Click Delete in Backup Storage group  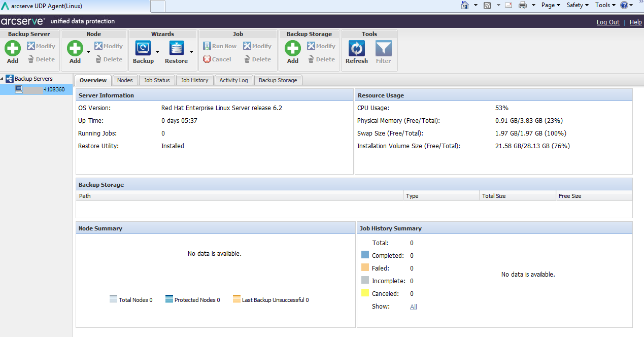point(321,59)
